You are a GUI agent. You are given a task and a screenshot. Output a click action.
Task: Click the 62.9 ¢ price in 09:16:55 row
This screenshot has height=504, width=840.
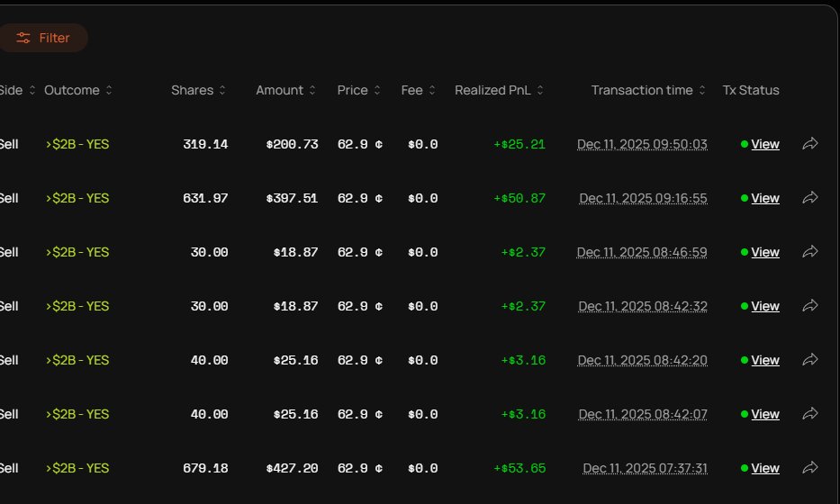(360, 198)
